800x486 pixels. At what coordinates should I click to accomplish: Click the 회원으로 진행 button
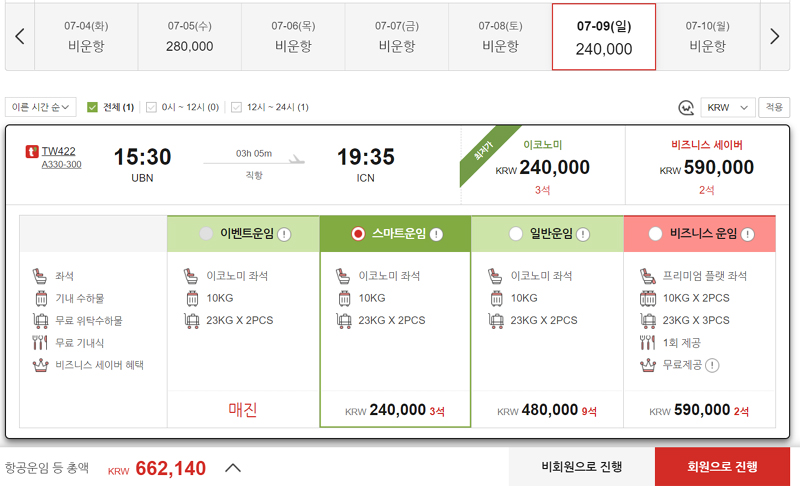click(722, 467)
